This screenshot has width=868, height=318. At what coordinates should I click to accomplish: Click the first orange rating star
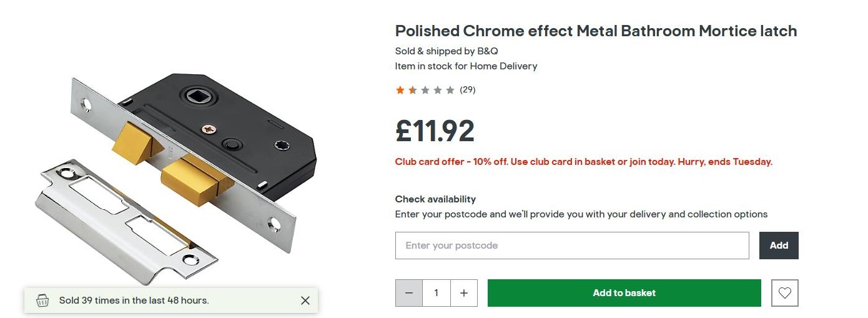coord(400,90)
